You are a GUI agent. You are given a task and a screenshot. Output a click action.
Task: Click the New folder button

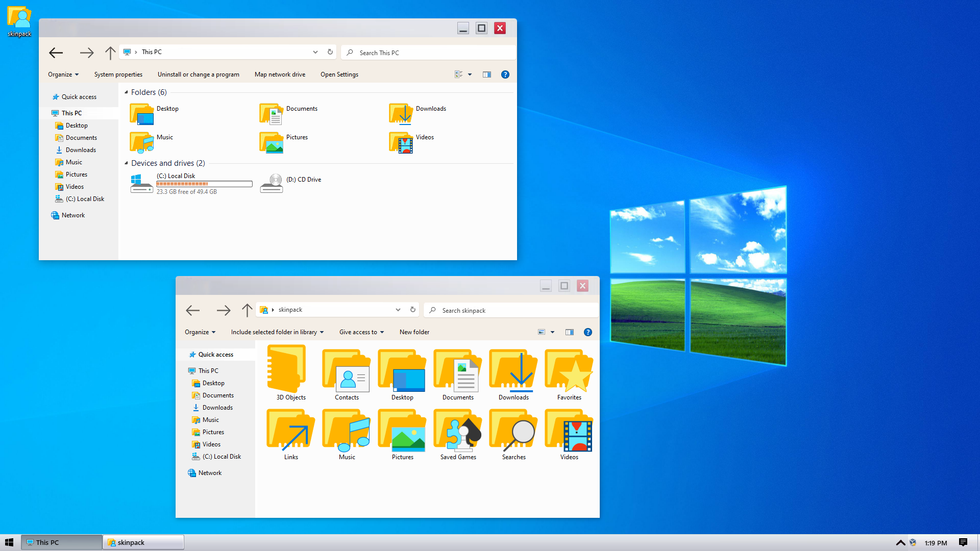point(414,332)
